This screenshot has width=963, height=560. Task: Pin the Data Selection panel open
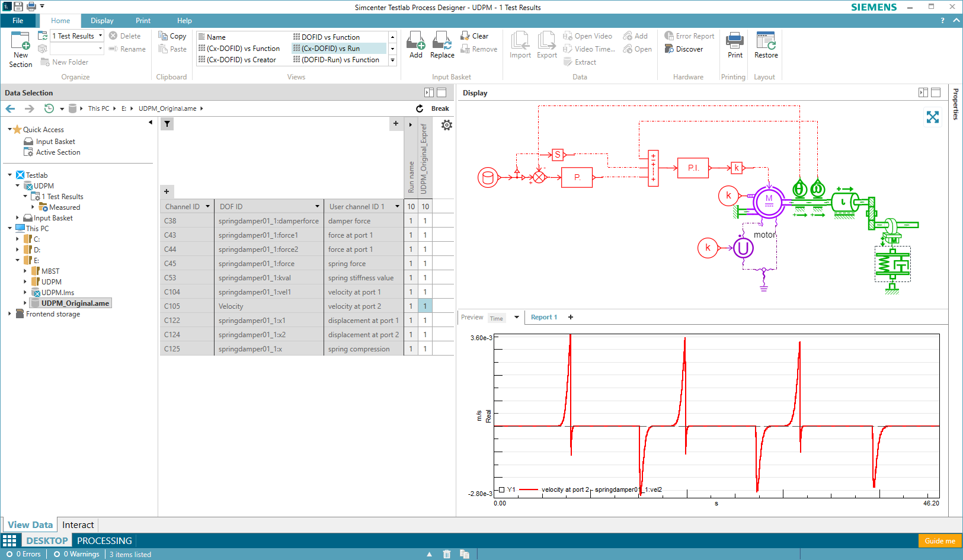pyautogui.click(x=428, y=92)
